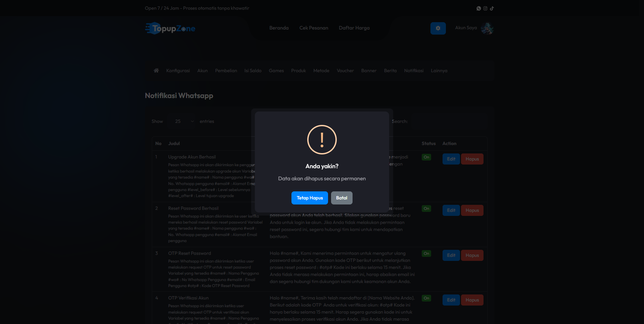
Task: Click the OTP Verifikasi Akun title
Action: (188, 298)
